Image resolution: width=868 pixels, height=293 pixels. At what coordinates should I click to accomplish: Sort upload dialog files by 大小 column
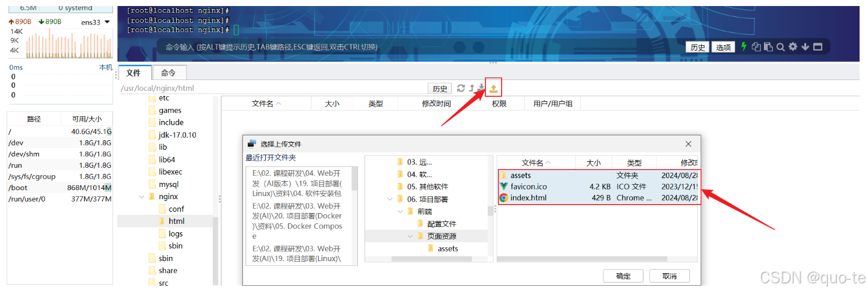tap(593, 162)
